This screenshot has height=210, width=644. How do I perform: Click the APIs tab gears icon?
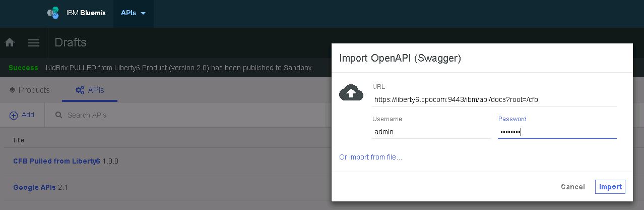pos(80,90)
